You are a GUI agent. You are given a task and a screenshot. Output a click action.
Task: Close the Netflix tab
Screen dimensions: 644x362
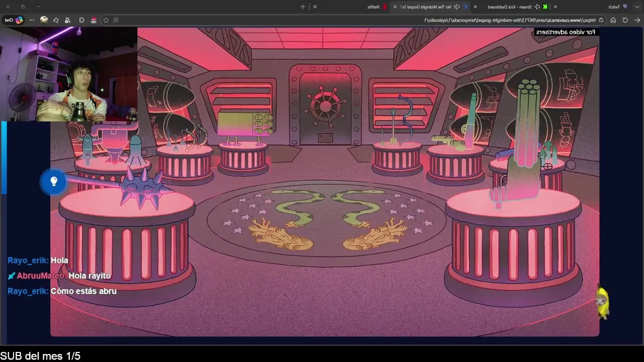(x=315, y=7)
